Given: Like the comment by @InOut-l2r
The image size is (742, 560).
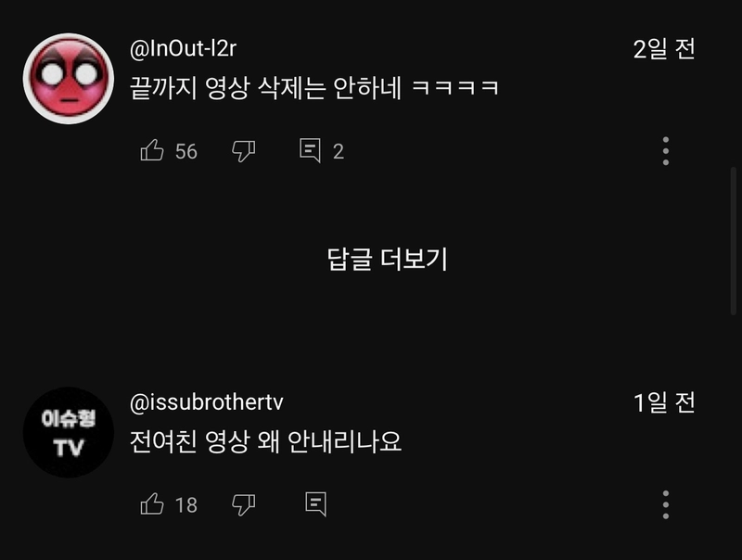Looking at the screenshot, I should (x=152, y=150).
